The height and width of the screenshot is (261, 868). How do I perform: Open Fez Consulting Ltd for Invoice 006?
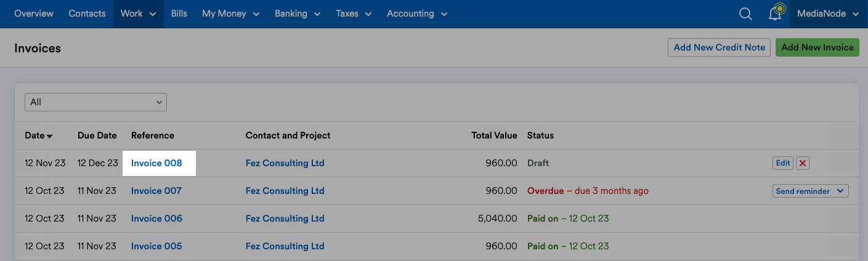(285, 219)
